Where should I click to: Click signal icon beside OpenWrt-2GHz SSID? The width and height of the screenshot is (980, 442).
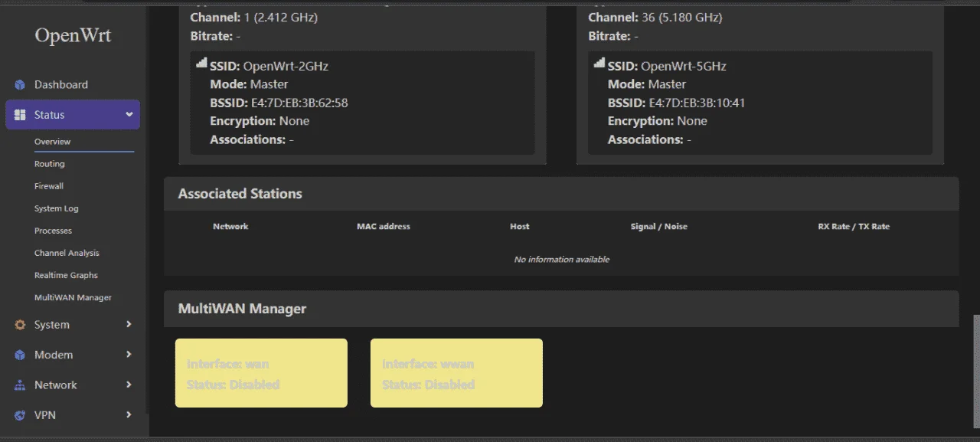click(x=201, y=64)
